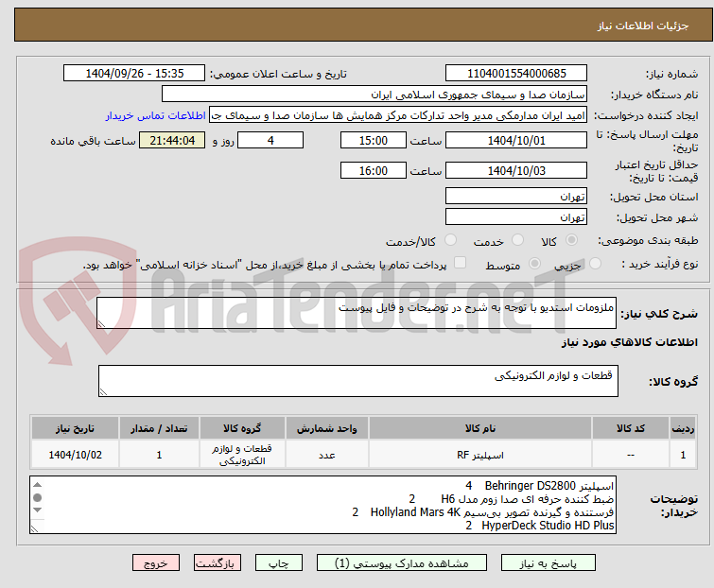Click the تعداد / مقدار column header
The height and width of the screenshot is (588, 714).
pos(159,428)
